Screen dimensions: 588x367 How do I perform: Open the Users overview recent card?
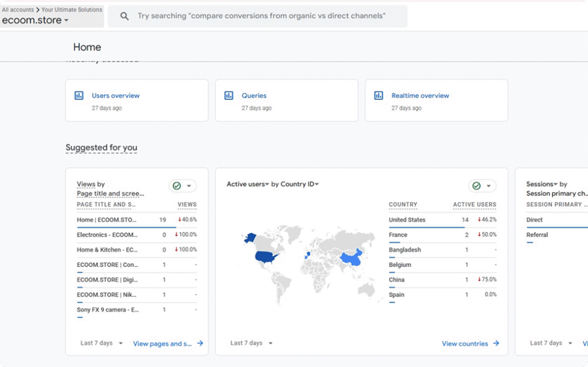point(137,100)
